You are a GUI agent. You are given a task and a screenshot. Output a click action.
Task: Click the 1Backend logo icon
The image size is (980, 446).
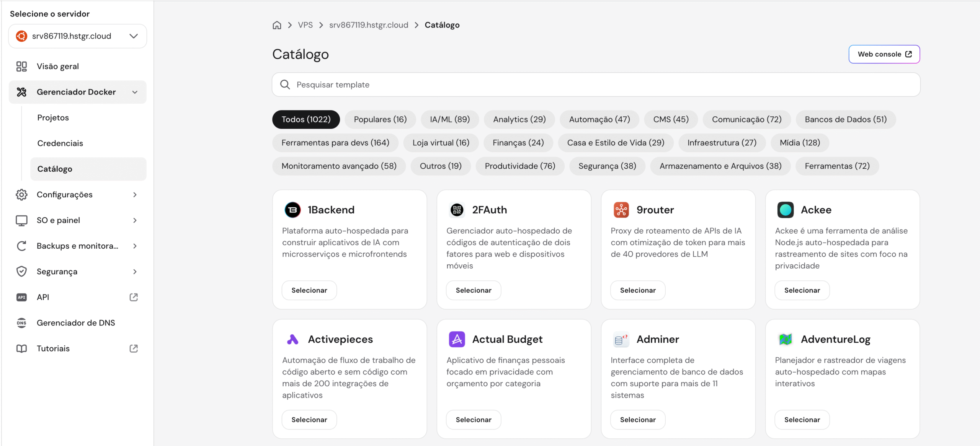pyautogui.click(x=293, y=210)
